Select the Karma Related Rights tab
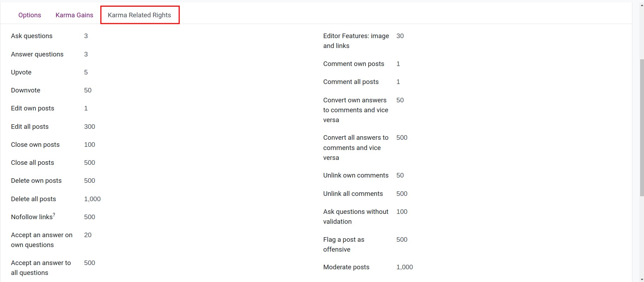The height and width of the screenshot is (282, 644). tap(139, 15)
